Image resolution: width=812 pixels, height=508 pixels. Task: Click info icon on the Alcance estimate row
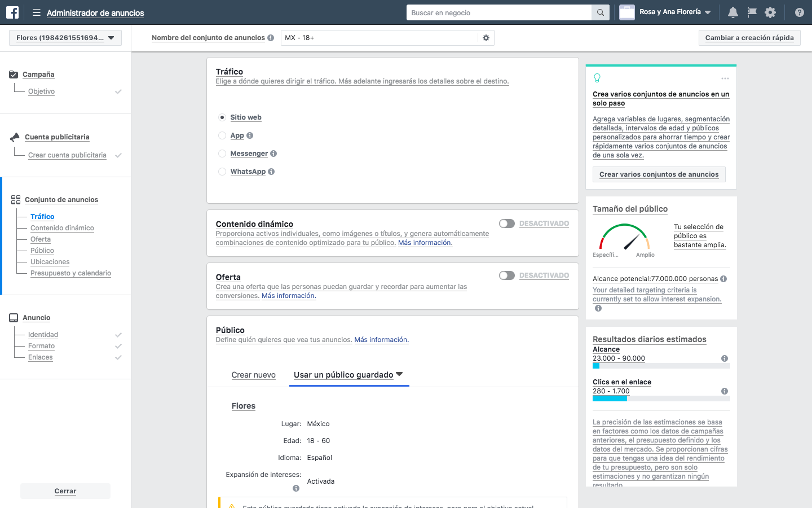(x=725, y=358)
